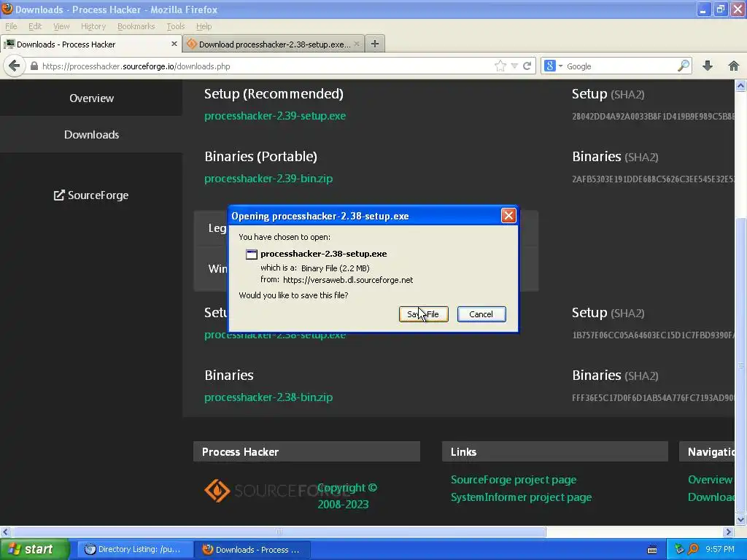This screenshot has height=560, width=747.
Task: Click the 2.38 Binaries SHA2 hash text
Action: [x=653, y=397]
